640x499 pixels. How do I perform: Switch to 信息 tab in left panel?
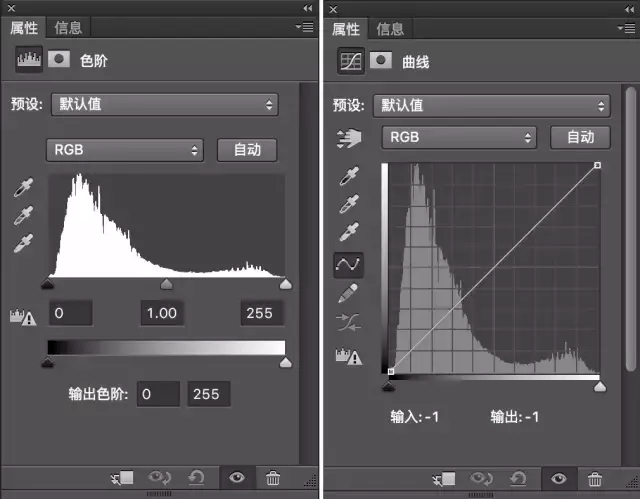pos(68,28)
